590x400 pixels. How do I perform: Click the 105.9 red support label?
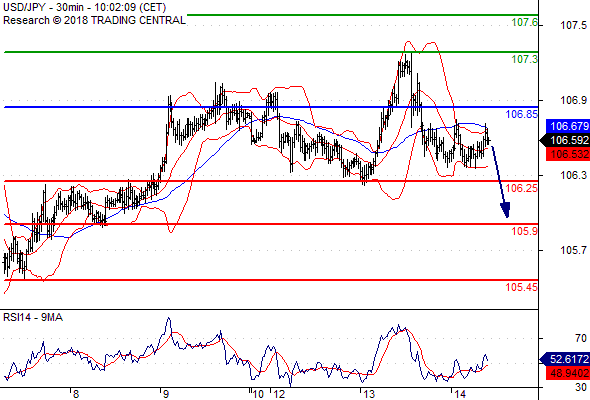[525, 231]
